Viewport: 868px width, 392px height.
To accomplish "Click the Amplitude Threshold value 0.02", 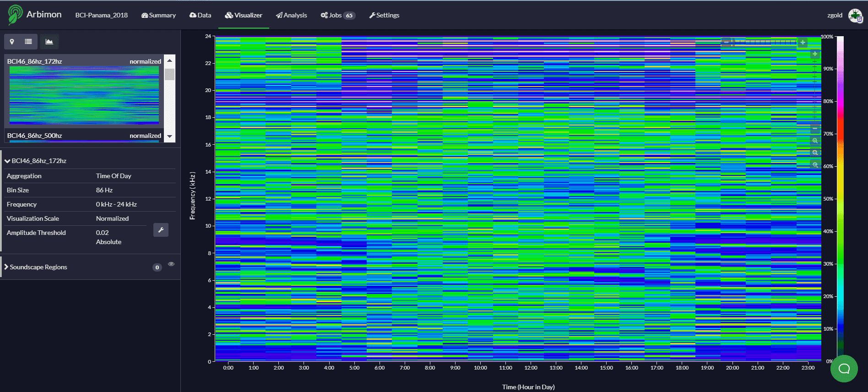I will (x=102, y=233).
